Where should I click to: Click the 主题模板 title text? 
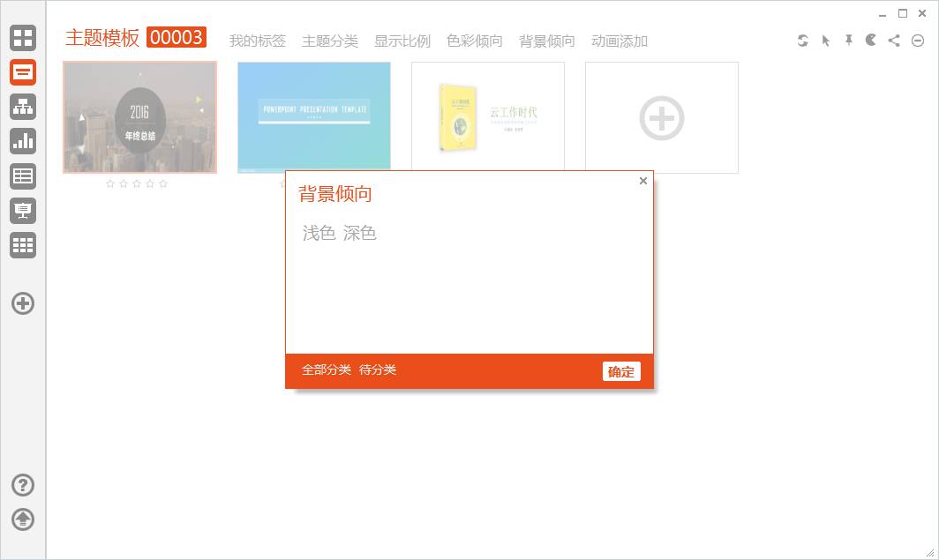(102, 38)
